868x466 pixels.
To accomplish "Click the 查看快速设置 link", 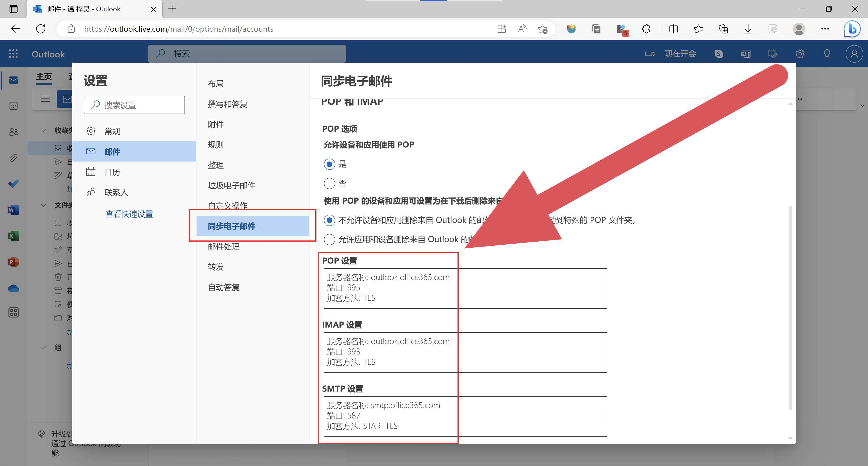I will (129, 214).
